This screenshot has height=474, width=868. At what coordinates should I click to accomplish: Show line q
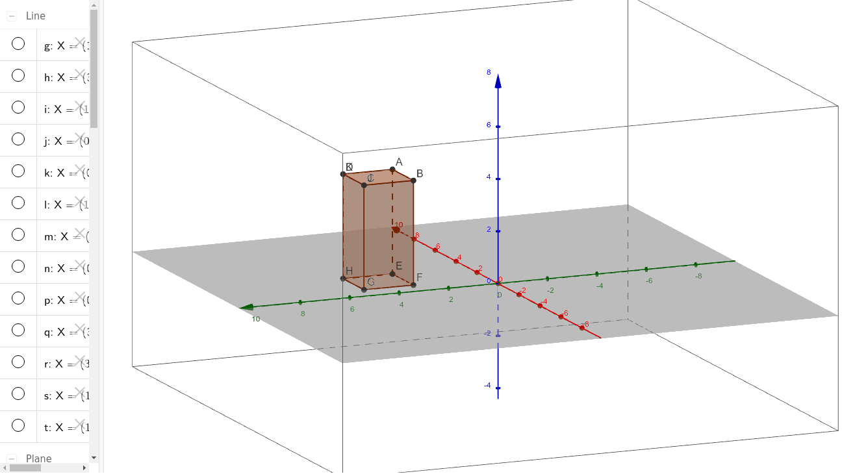click(18, 330)
